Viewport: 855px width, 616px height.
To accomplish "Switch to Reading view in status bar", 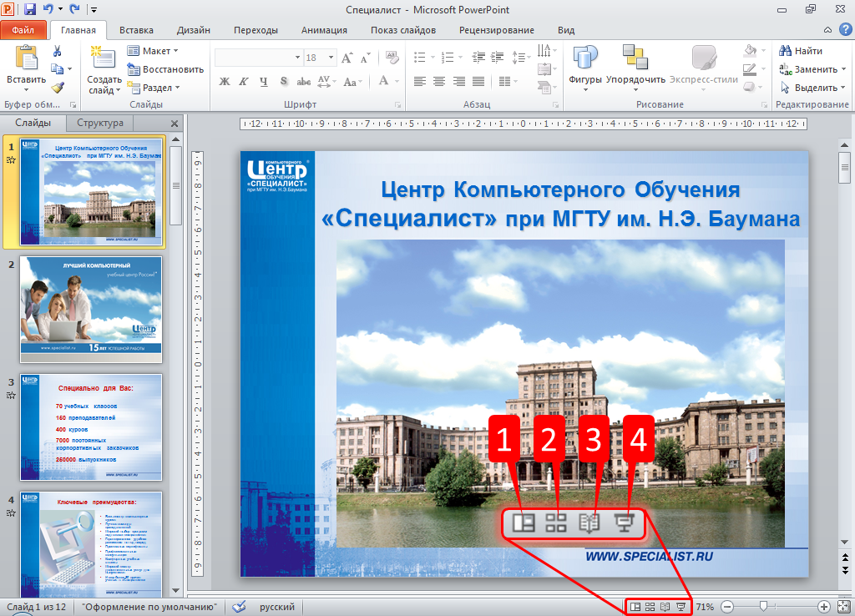I will click(x=665, y=607).
